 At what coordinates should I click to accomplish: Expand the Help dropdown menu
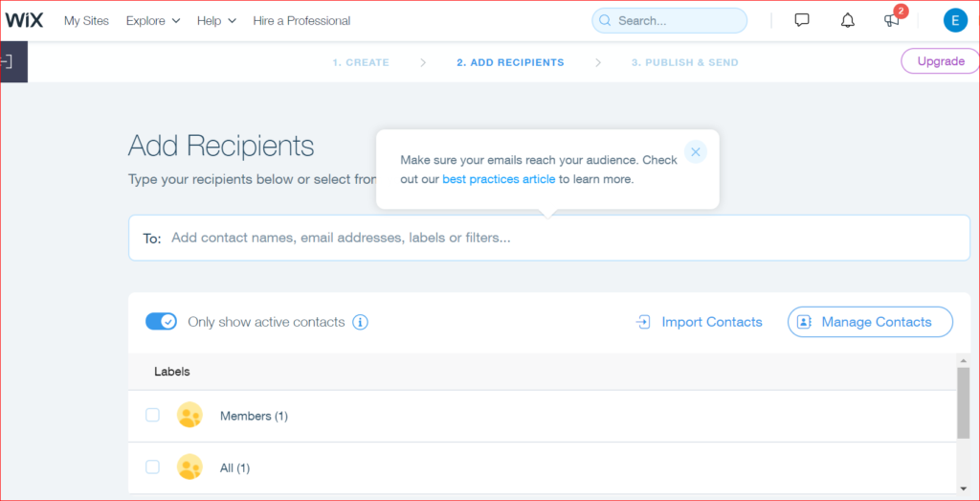tap(215, 20)
